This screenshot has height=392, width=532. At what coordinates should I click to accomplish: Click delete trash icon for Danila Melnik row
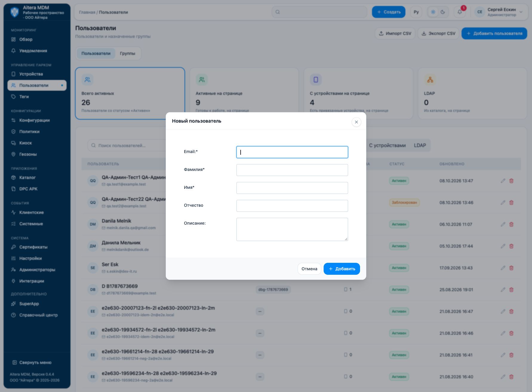point(511,224)
